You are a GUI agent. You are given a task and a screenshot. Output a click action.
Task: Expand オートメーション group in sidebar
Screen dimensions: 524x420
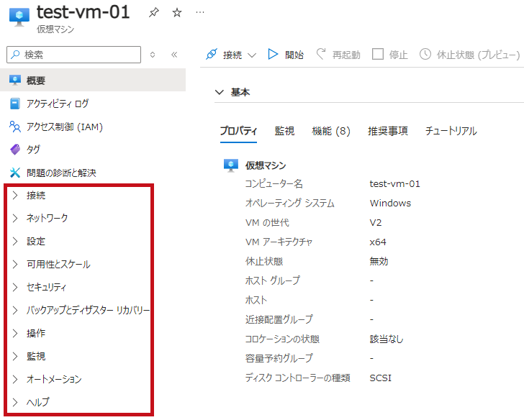(x=15, y=379)
